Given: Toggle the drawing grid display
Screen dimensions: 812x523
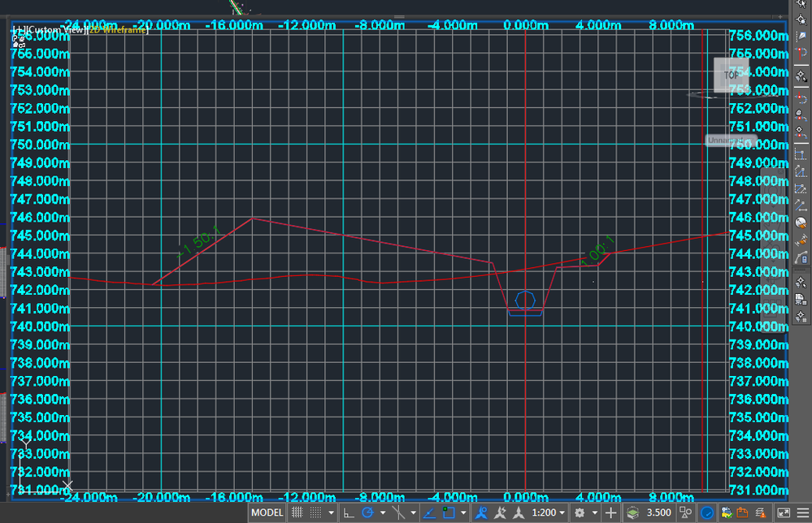Looking at the screenshot, I should [297, 512].
